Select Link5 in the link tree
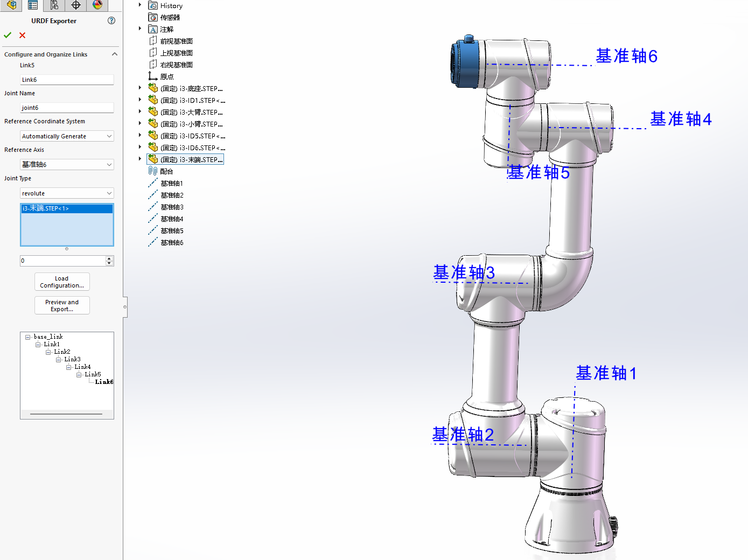The height and width of the screenshot is (560, 748). tap(93, 375)
